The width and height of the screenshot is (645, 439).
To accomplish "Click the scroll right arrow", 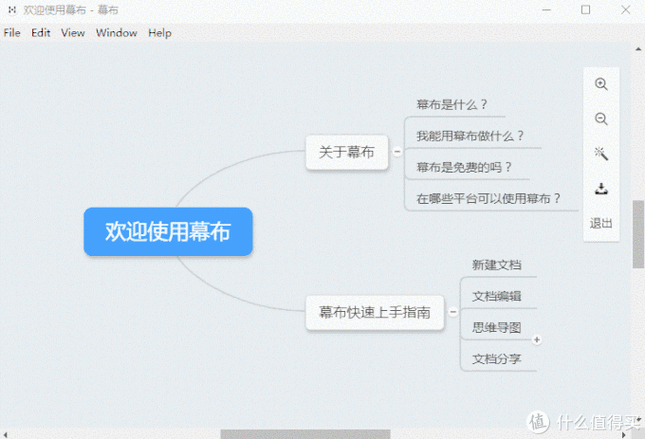I will [x=624, y=434].
